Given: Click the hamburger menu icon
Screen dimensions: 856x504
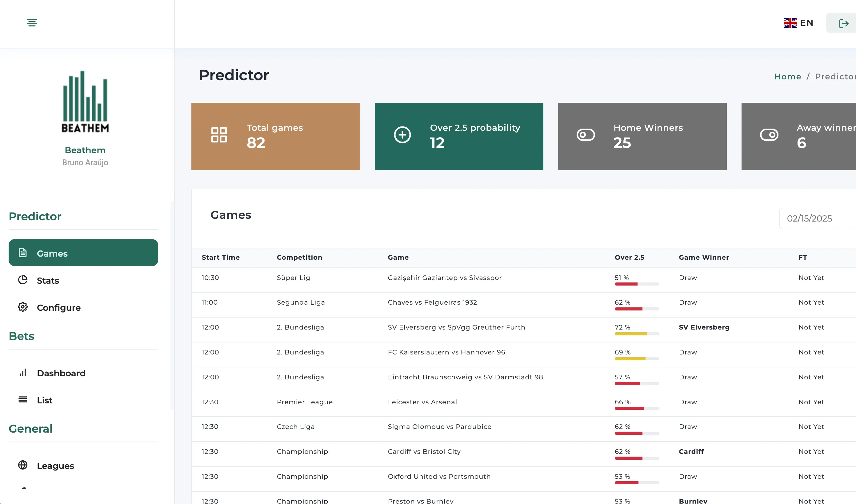Looking at the screenshot, I should [32, 23].
